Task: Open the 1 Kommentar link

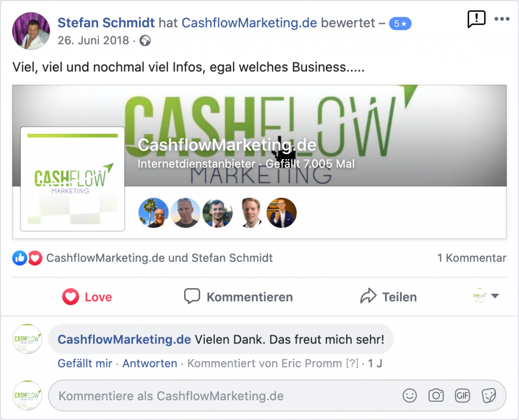Action: 472,258
